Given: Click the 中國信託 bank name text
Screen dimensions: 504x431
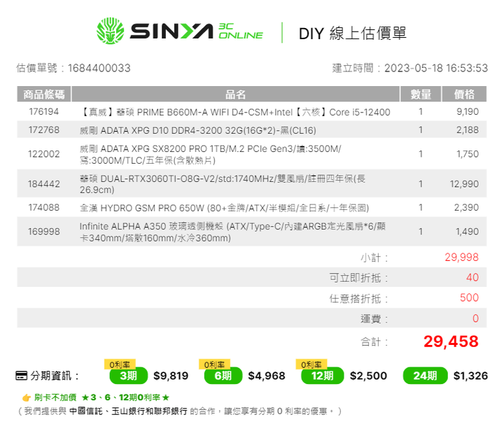Looking at the screenshot, I should [x=86, y=411].
